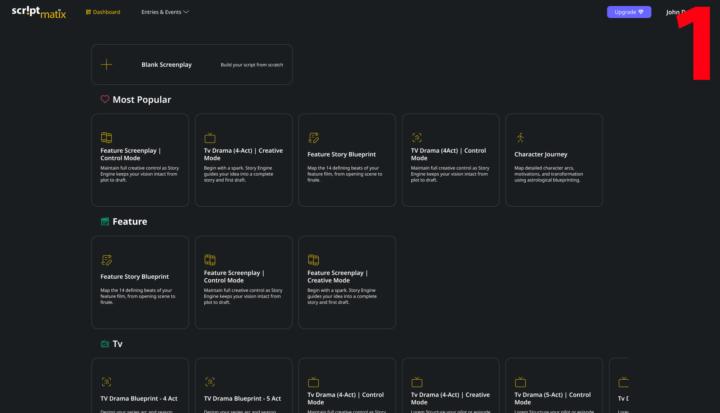Select the Tv Drama (5-Act) Control Mode card

(x=553, y=390)
